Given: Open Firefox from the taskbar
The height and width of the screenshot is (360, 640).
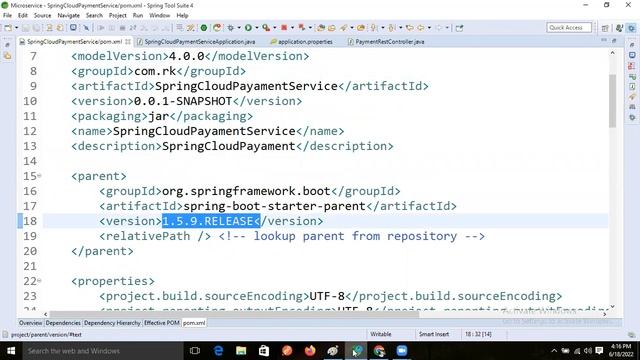Looking at the screenshot, I should tap(310, 351).
